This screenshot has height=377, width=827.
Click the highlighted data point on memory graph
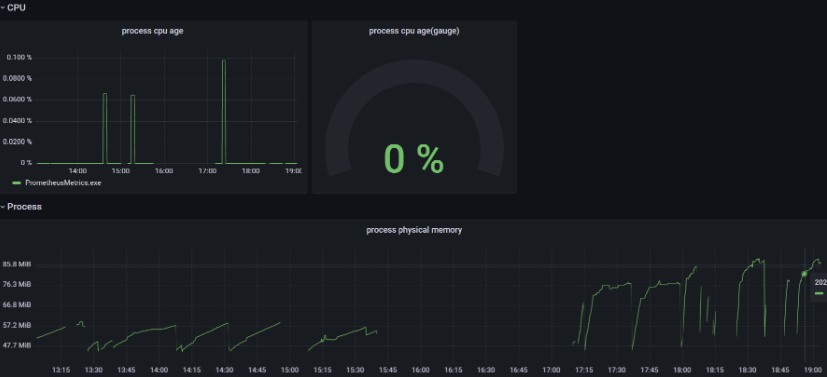click(x=804, y=274)
